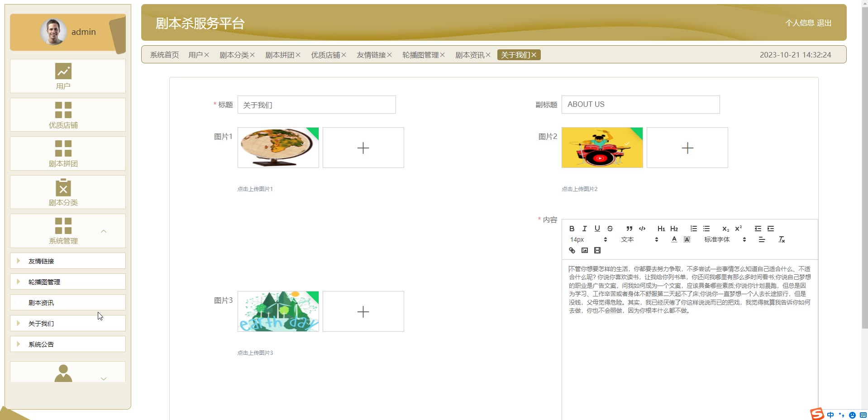The width and height of the screenshot is (868, 420).
Task: Insert a bulleted list
Action: tap(706, 229)
